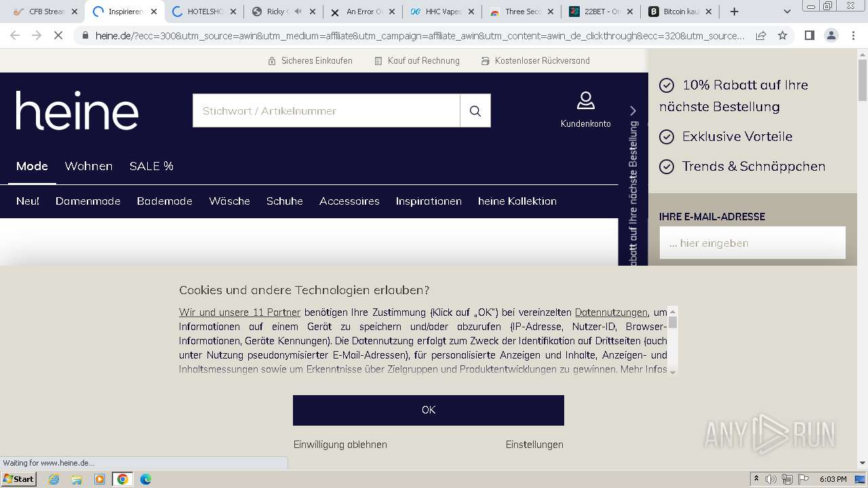Share this page icon

click(x=761, y=35)
